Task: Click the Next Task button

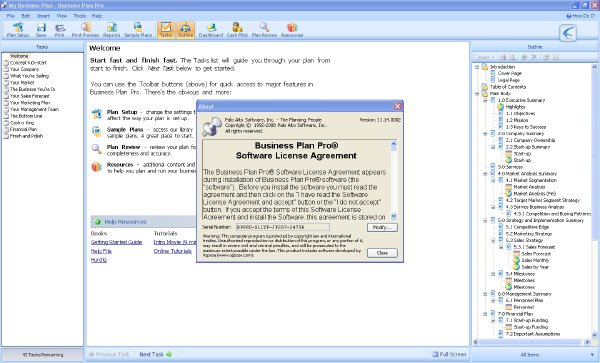Action: pyautogui.click(x=155, y=355)
